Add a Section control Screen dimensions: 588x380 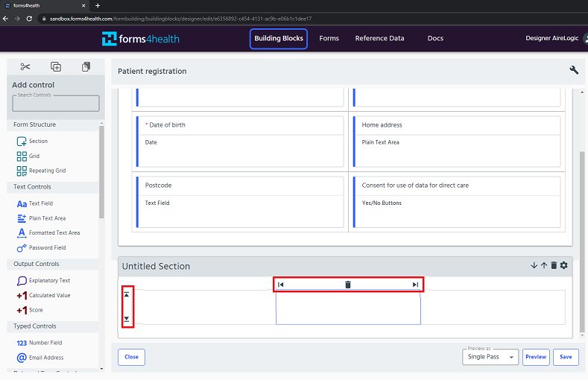click(32, 142)
